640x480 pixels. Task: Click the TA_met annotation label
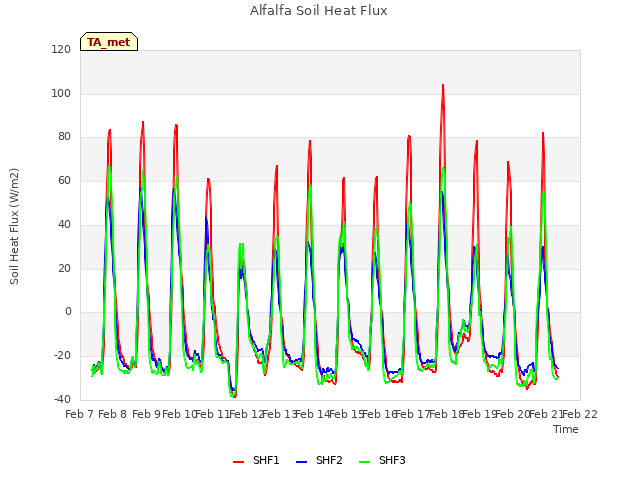109,42
